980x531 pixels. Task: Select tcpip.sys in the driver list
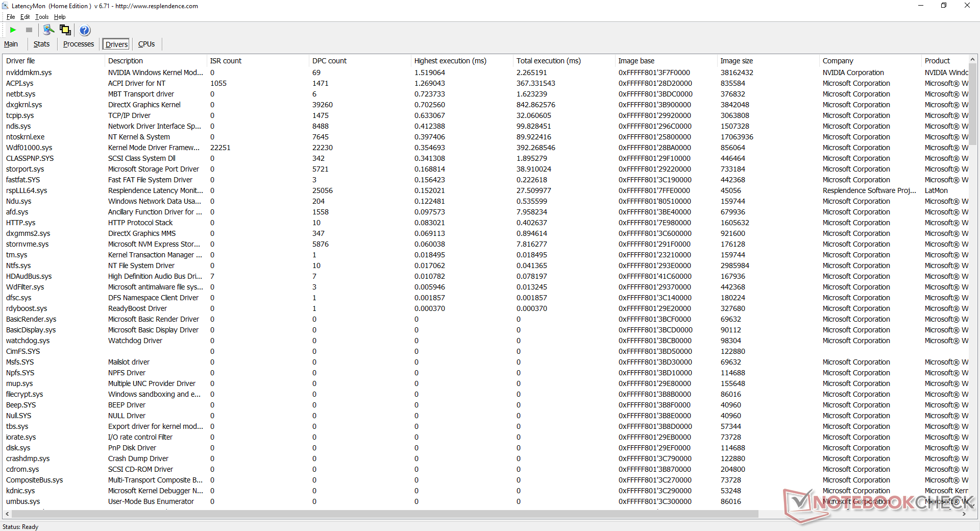(485, 115)
